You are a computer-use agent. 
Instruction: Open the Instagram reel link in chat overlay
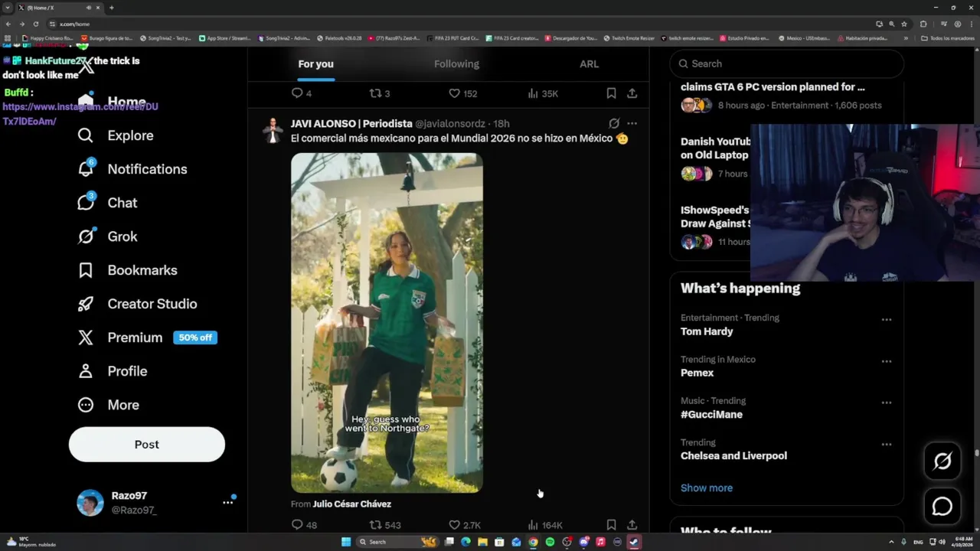click(x=80, y=114)
